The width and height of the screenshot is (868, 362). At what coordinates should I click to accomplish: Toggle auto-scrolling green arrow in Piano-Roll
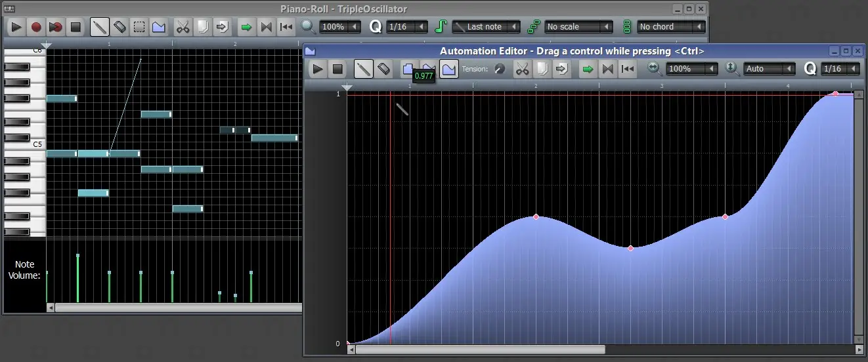[x=246, y=27]
